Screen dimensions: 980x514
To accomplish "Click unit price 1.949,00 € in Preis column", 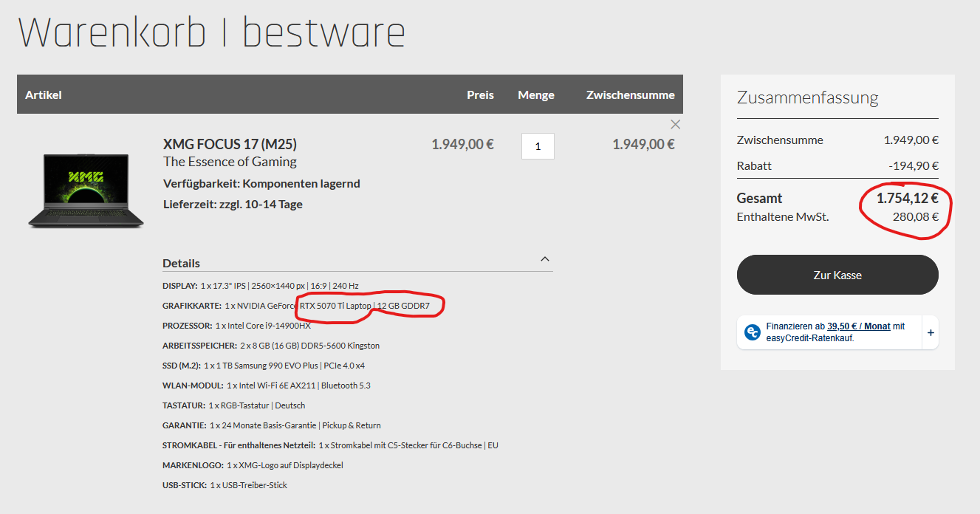I will 462,144.
